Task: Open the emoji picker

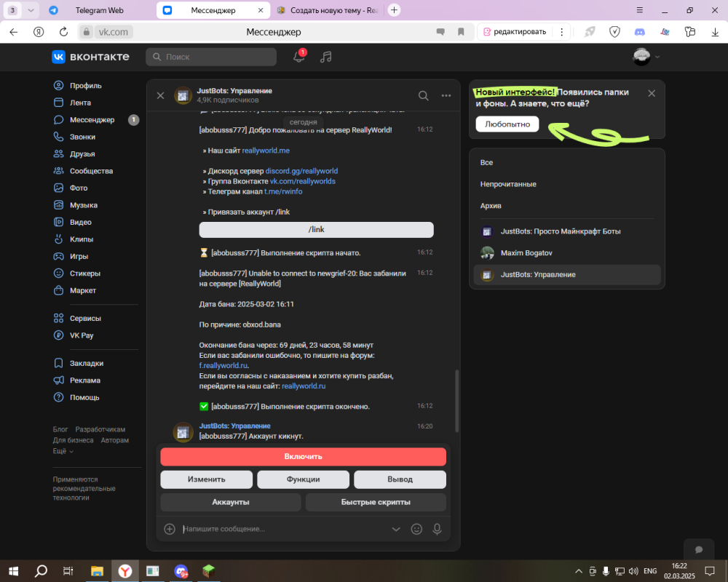Action: pyautogui.click(x=416, y=529)
